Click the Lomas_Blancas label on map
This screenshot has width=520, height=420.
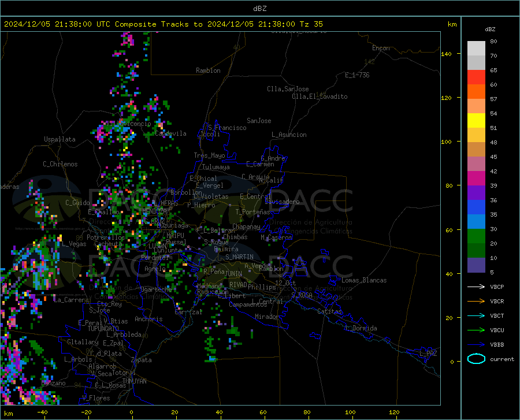[364, 280]
